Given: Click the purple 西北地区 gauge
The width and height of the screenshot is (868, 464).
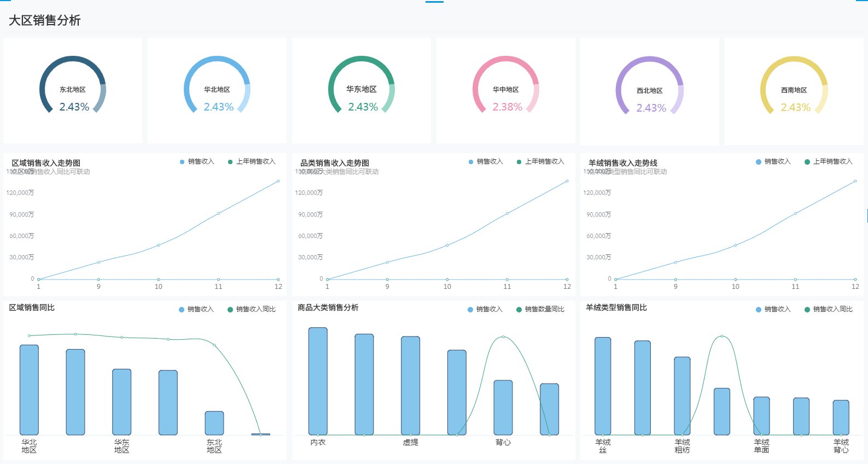Looking at the screenshot, I should [650, 90].
